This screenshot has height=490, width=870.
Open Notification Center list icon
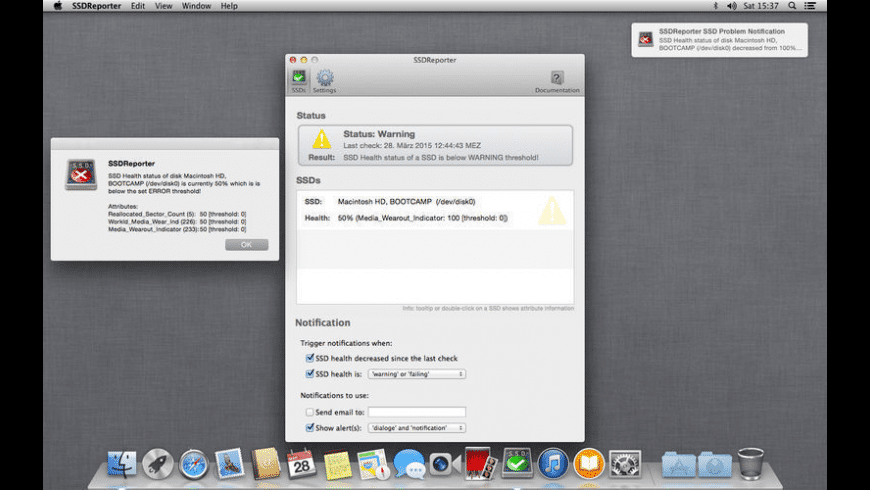tap(810, 6)
